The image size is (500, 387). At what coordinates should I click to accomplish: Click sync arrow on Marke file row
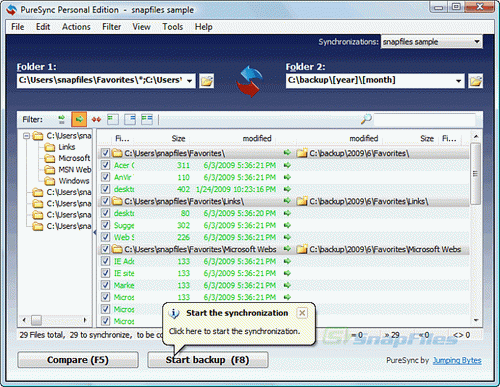(x=287, y=285)
